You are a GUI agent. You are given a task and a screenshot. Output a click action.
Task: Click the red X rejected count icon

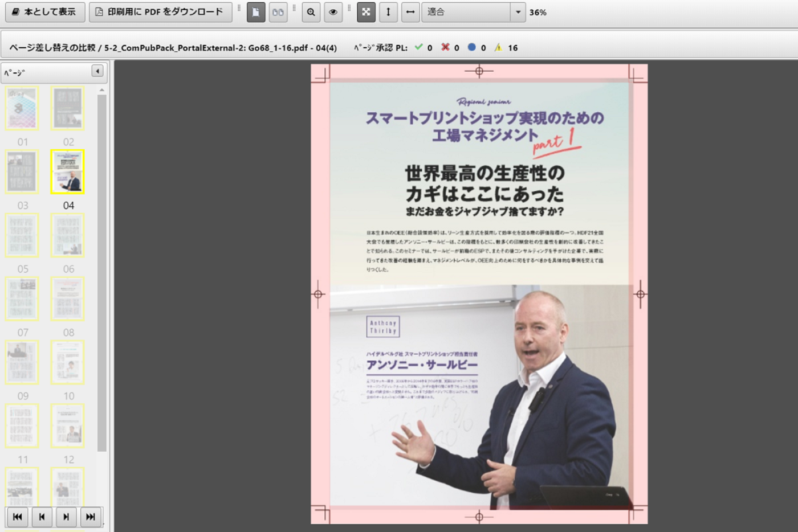pyautogui.click(x=445, y=47)
